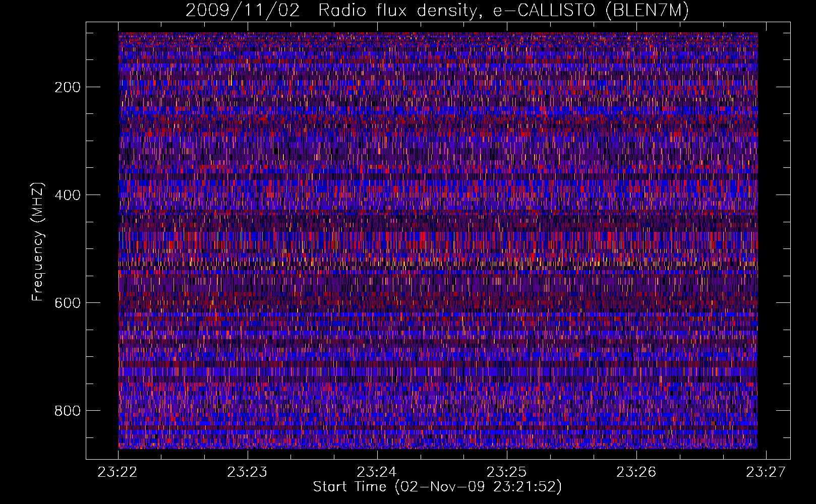Click the 23:27 time tick label
816x504 pixels.
tap(766, 472)
